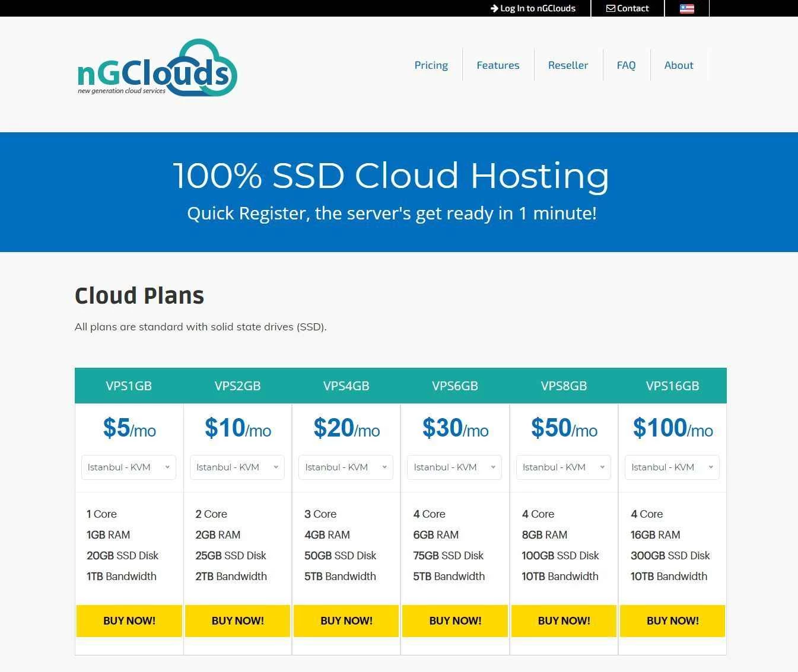This screenshot has width=798, height=672.
Task: Open the Pricing menu item
Action: click(x=431, y=65)
